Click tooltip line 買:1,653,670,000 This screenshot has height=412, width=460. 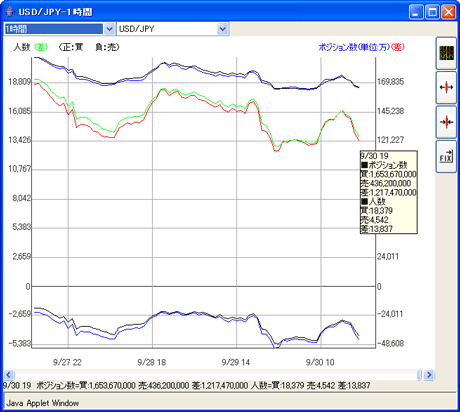(x=388, y=174)
